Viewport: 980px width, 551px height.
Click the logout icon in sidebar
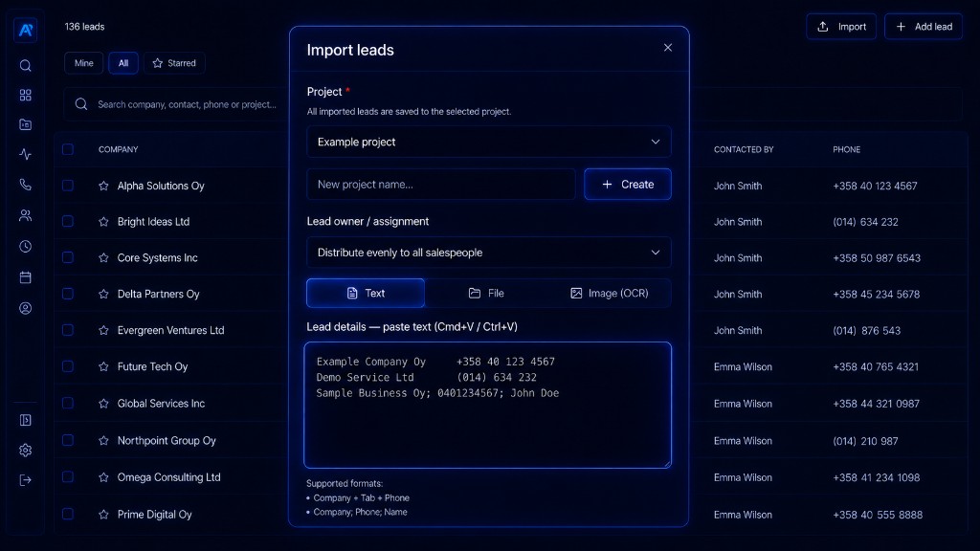25,480
